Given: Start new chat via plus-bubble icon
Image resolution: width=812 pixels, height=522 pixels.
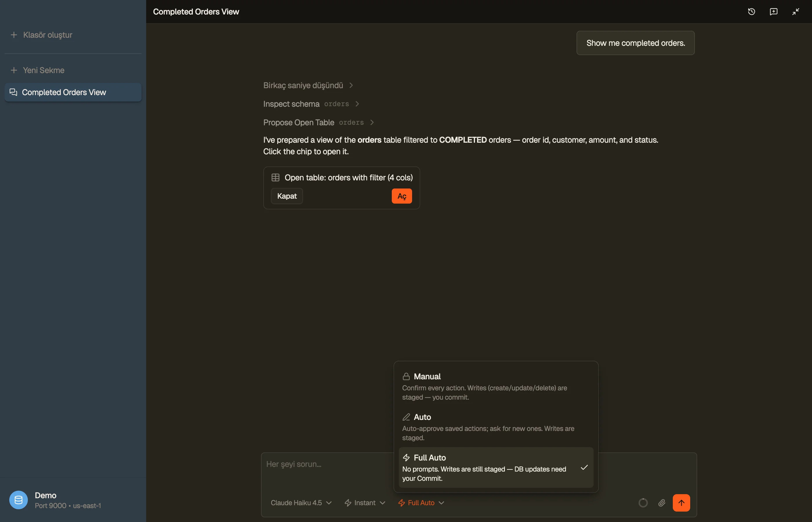Looking at the screenshot, I should point(773,12).
